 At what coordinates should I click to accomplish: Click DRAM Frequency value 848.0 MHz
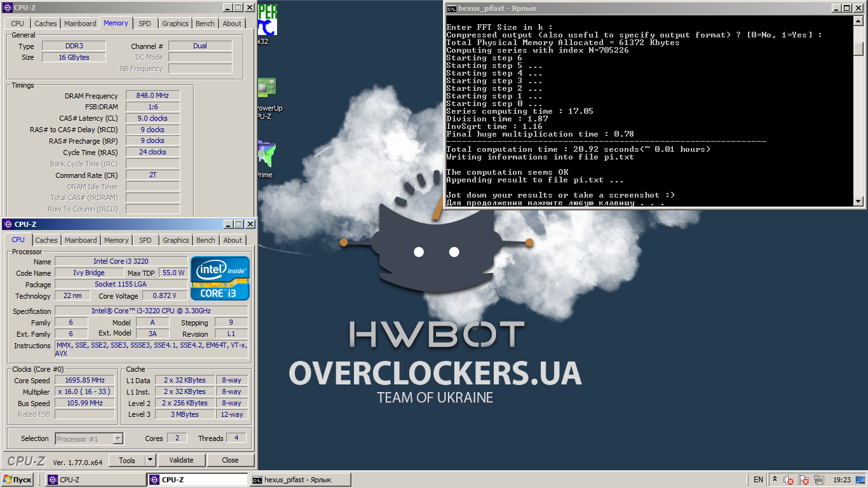tap(153, 95)
